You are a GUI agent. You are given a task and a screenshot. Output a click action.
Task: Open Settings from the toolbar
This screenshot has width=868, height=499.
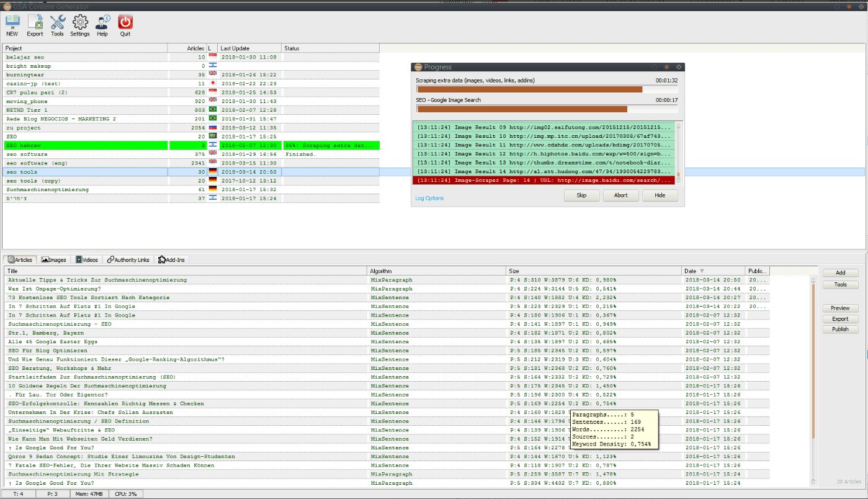[79, 25]
